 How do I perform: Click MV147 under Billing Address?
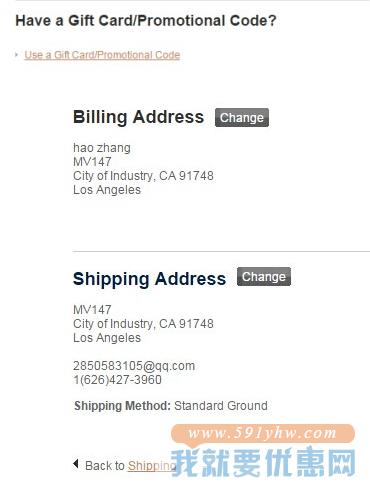tap(92, 162)
